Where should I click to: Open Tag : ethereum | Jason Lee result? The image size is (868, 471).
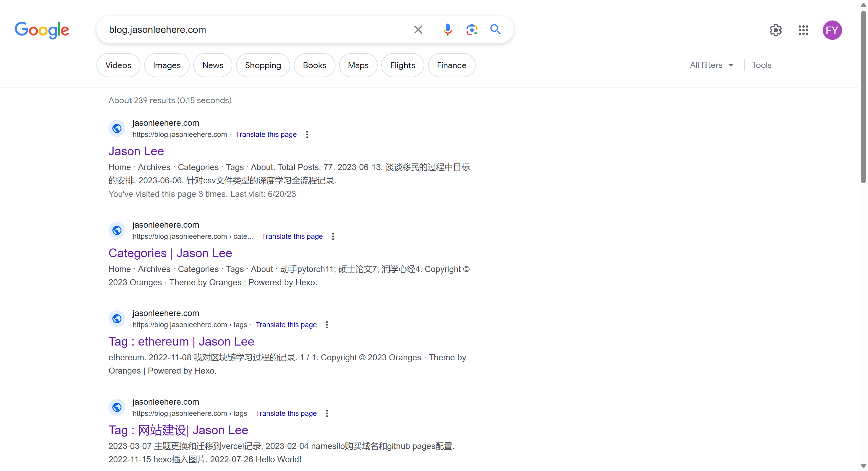click(x=181, y=341)
